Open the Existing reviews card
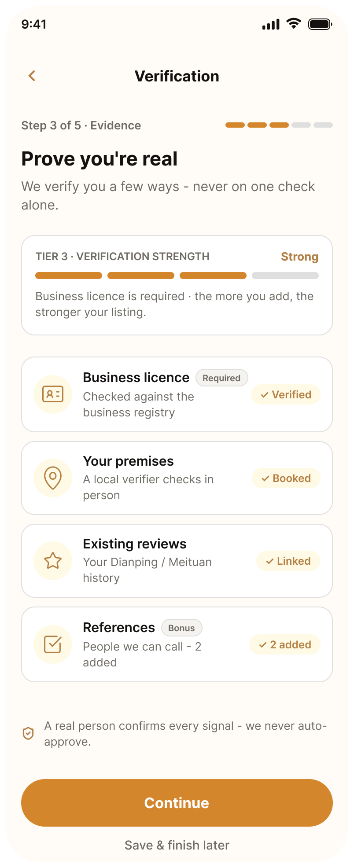 177,561
